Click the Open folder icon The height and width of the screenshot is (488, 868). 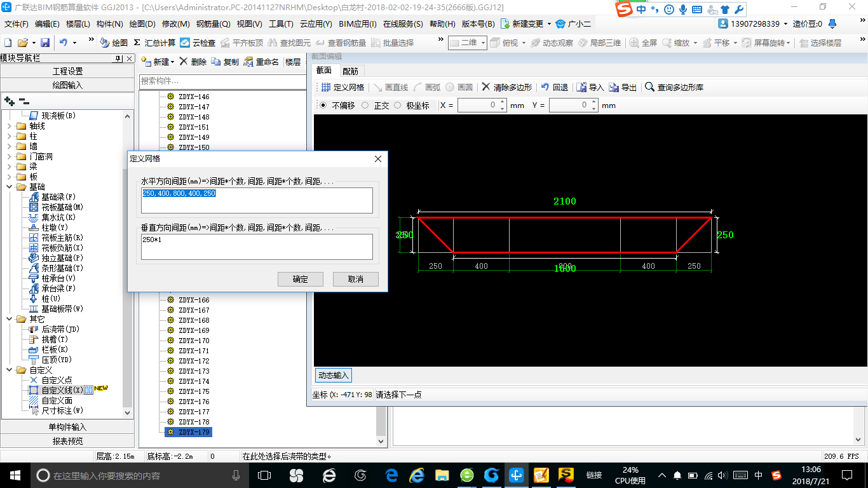pyautogui.click(x=23, y=43)
